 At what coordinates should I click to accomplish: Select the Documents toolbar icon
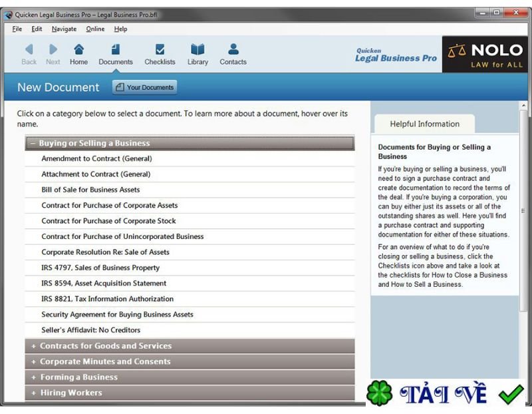115,49
